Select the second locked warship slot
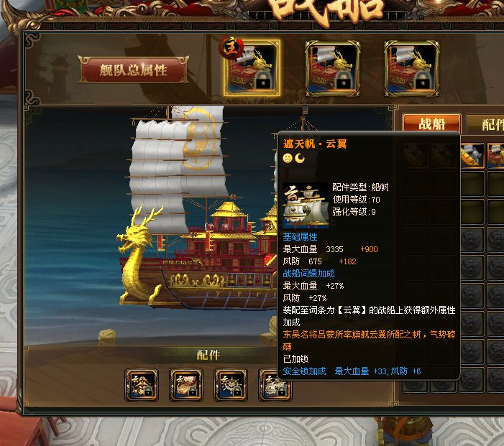Viewport: 504px width, 446px height. [x=333, y=68]
